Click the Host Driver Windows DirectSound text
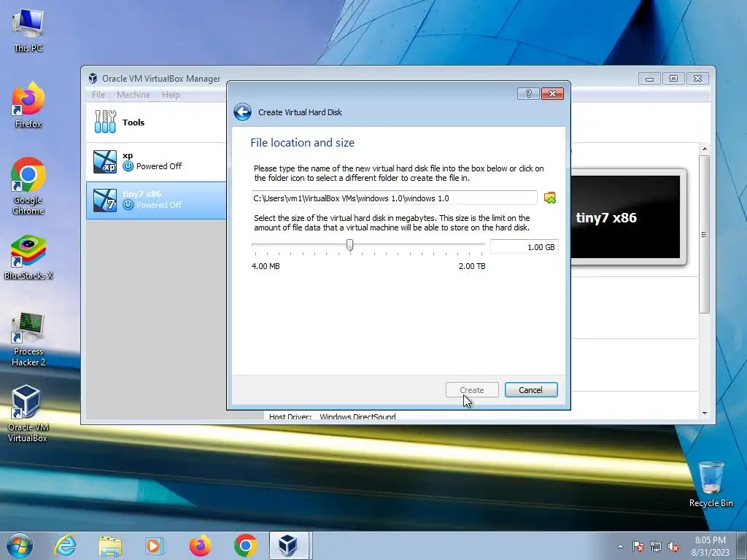The height and width of the screenshot is (560, 747). point(333,416)
